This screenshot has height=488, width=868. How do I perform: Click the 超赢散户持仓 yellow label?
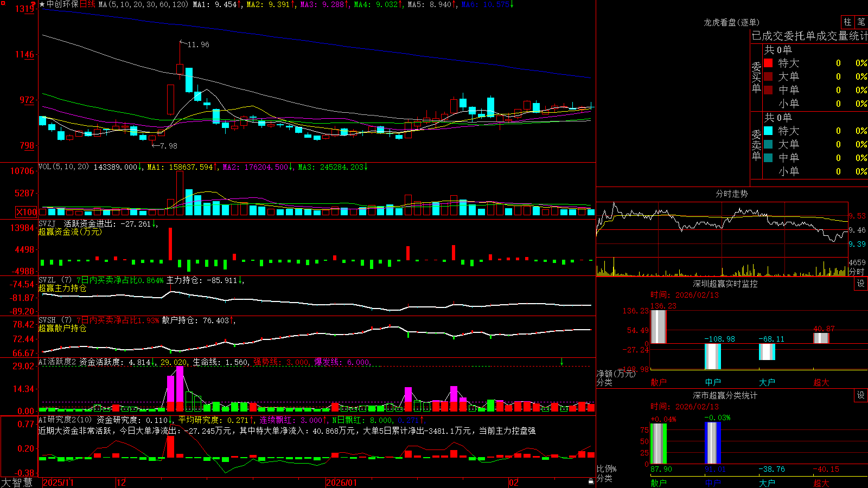62,328
